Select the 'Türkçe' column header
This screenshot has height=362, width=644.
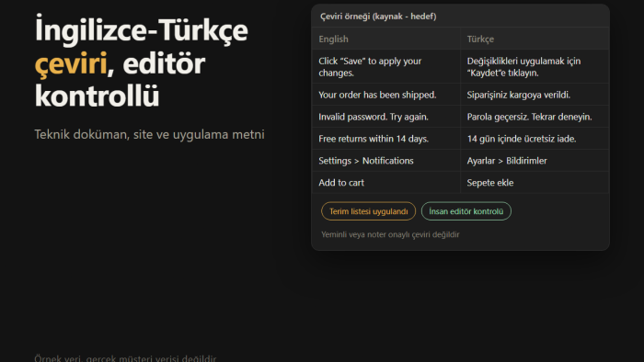(x=535, y=39)
